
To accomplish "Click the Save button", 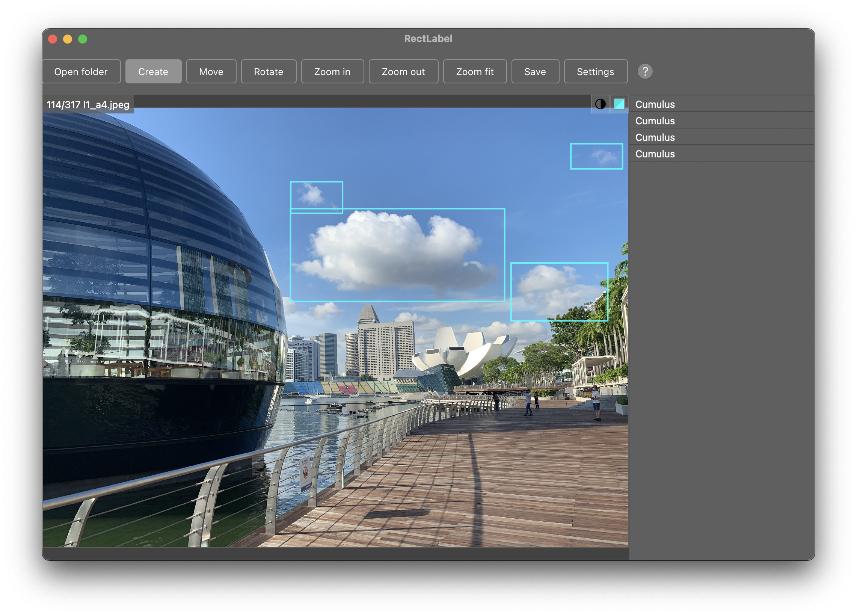I will [x=536, y=71].
